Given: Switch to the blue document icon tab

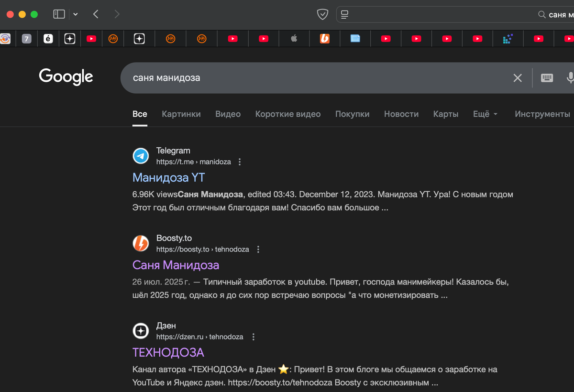Looking at the screenshot, I should 355,39.
